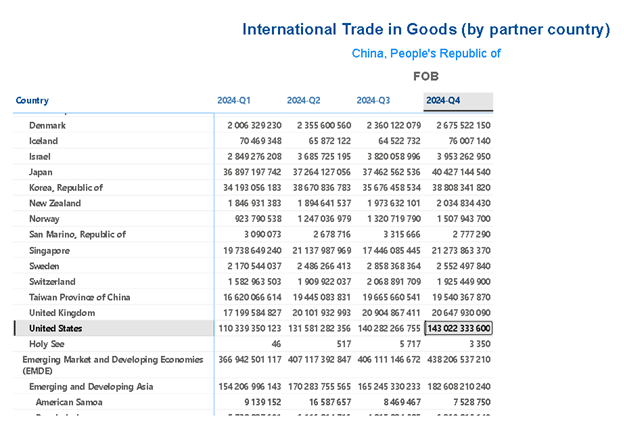This screenshot has height=430, width=624.
Task: Select the New Zealand row label
Action: (x=55, y=203)
